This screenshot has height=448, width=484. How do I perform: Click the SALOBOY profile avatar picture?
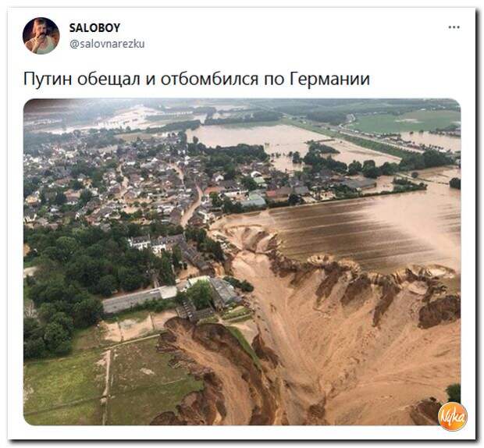(x=41, y=36)
